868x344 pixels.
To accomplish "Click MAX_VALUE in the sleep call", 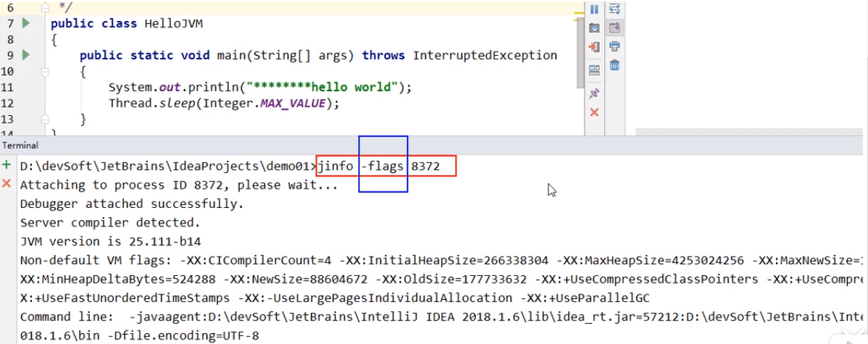I will click(293, 104).
